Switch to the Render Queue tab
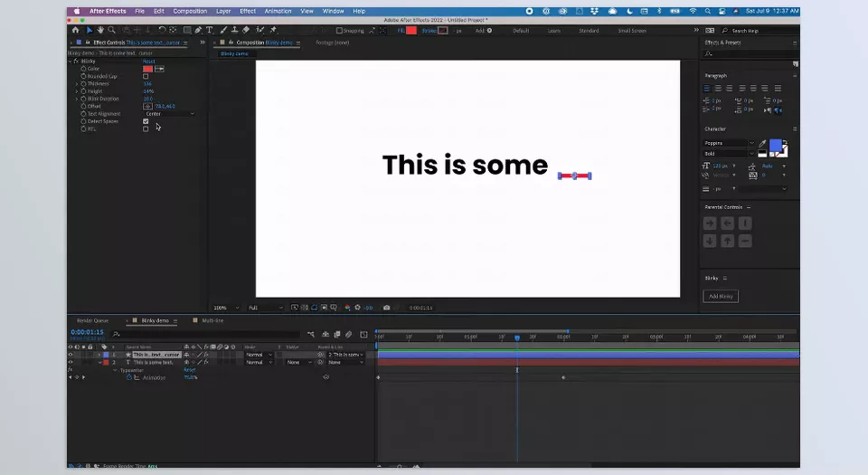This screenshot has height=475, width=868. point(92,320)
